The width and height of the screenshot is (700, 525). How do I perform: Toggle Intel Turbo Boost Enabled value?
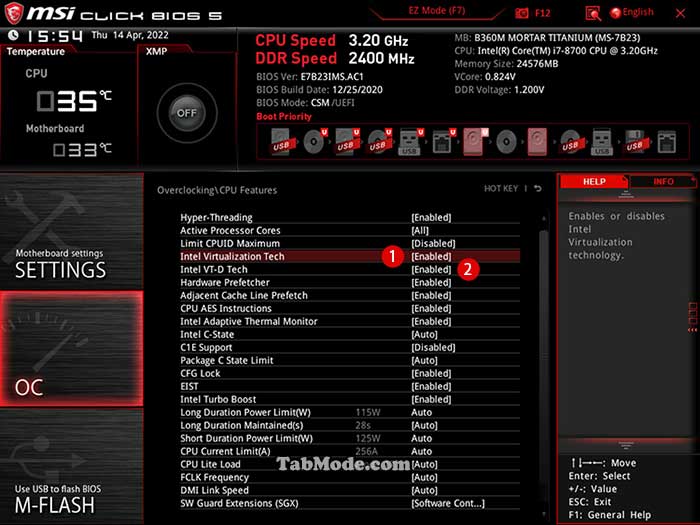[431, 399]
